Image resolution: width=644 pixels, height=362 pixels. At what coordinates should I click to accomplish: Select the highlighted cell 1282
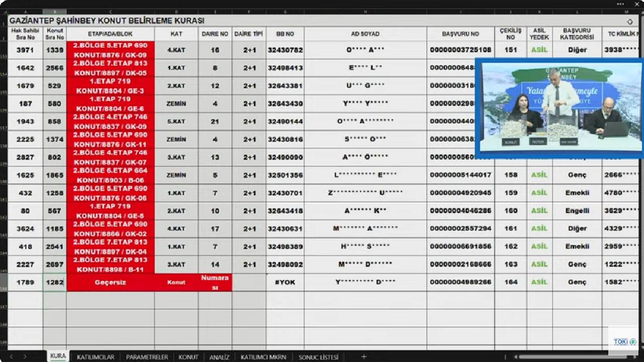[x=55, y=282]
